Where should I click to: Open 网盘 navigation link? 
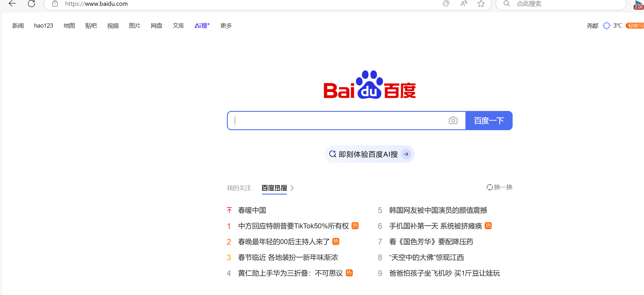coord(156,26)
